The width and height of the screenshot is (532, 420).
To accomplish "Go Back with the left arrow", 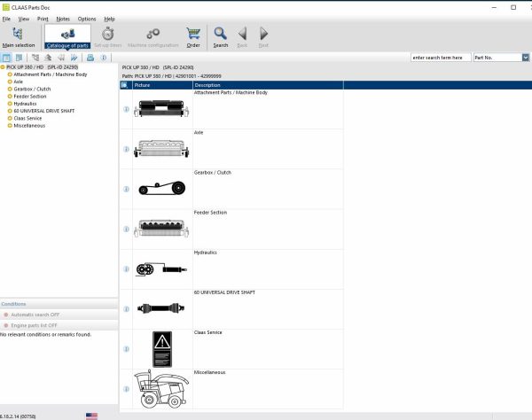I will coord(242,37).
